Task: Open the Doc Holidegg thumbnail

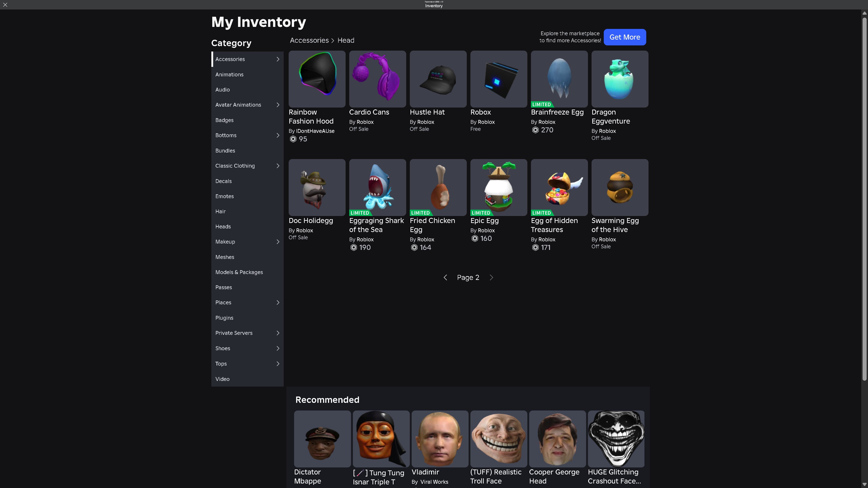Action: tap(317, 188)
